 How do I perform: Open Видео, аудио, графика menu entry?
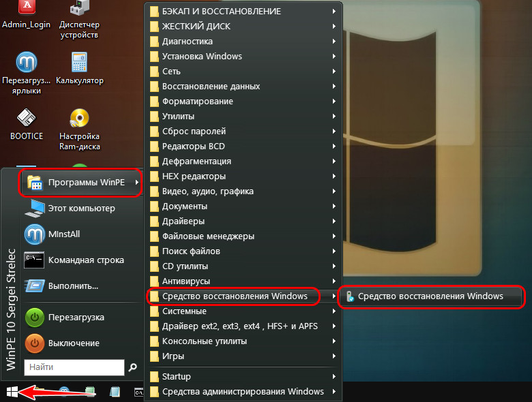[243, 191]
